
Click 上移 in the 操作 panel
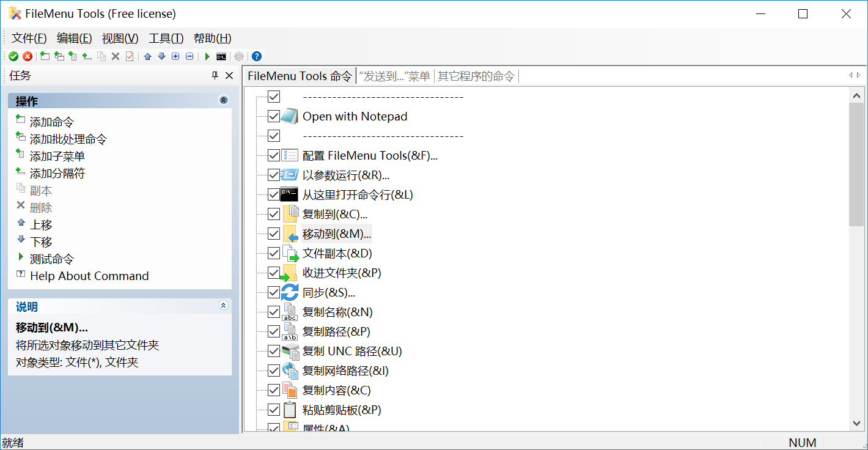click(41, 225)
